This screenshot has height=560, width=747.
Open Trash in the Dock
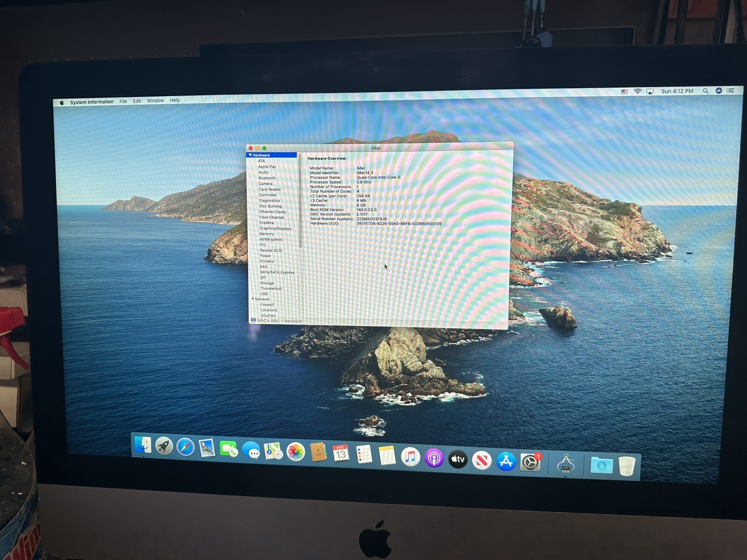pos(627,466)
